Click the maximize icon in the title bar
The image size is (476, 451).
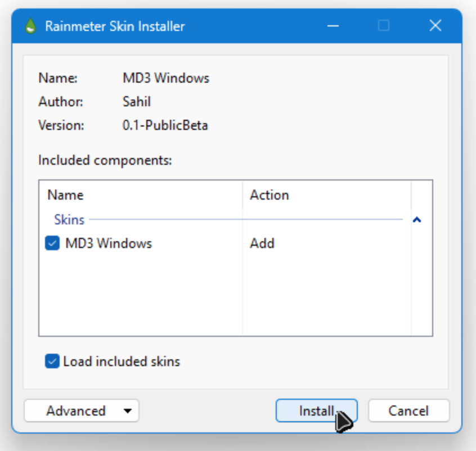pyautogui.click(x=384, y=26)
